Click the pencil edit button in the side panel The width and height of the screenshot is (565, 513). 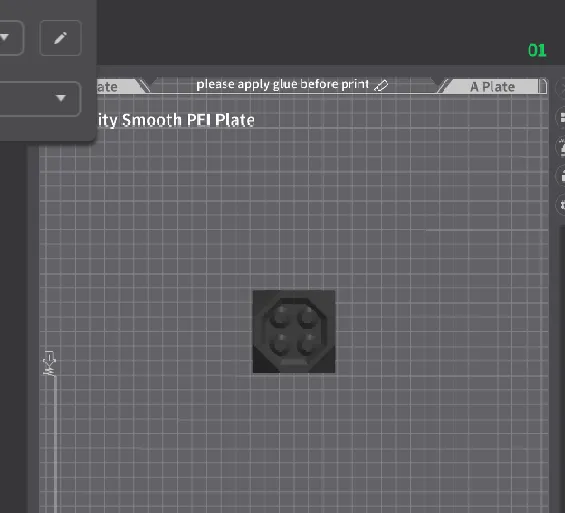pos(61,38)
